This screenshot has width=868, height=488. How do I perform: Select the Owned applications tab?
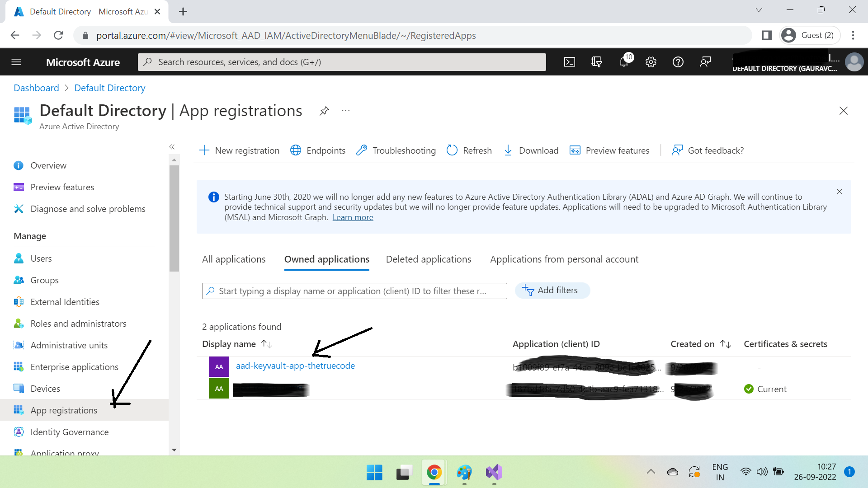click(x=327, y=259)
